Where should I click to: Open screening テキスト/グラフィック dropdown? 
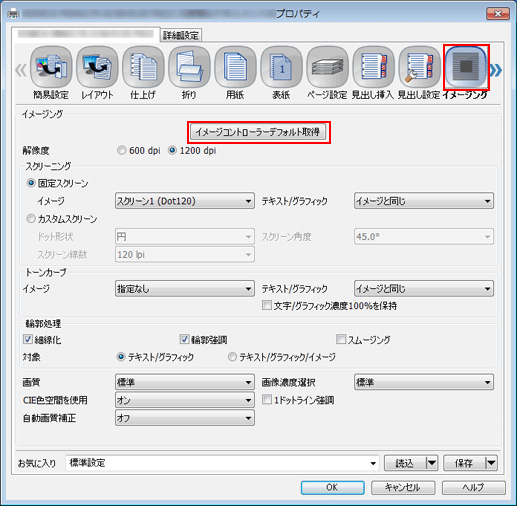pos(424,201)
